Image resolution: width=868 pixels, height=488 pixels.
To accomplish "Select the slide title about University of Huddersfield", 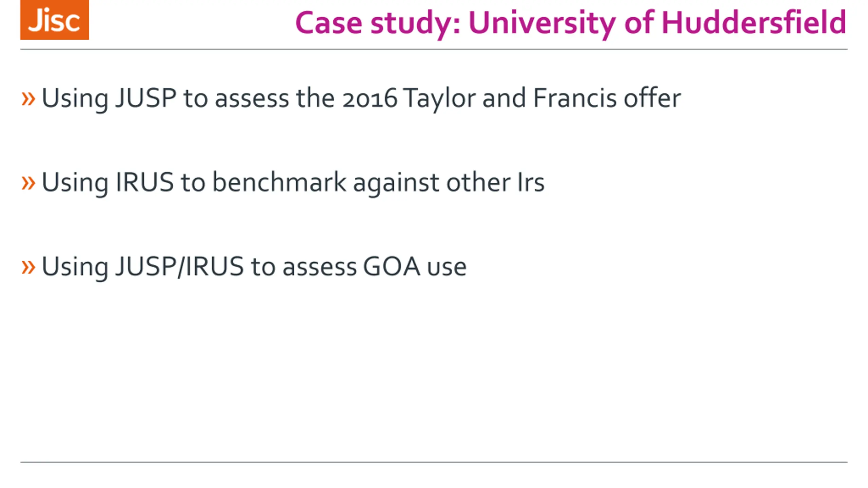I will (571, 23).
